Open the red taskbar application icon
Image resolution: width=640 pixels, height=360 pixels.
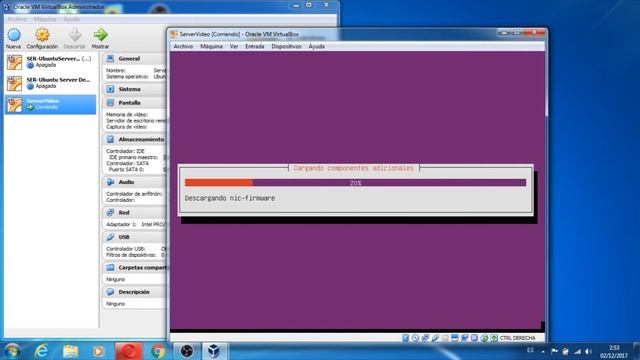pos(129,351)
